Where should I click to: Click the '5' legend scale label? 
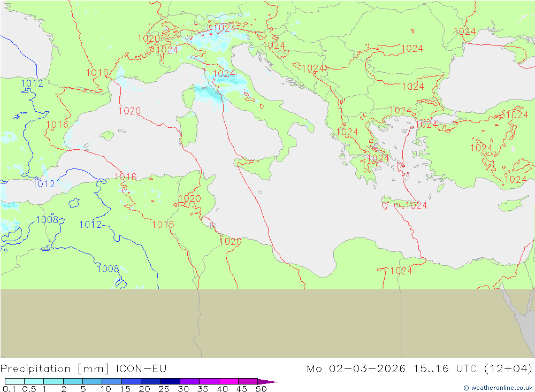tap(83, 389)
